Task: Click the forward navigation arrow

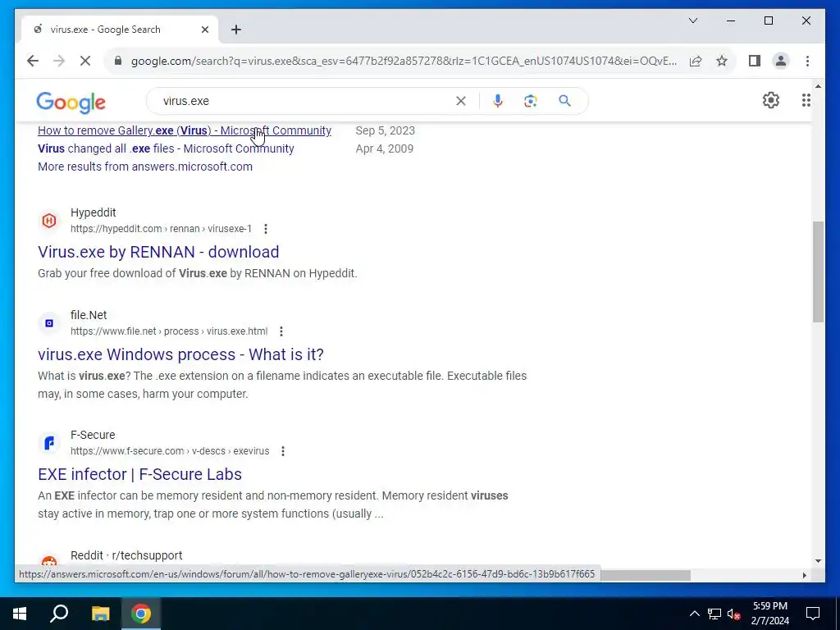Action: pos(59,61)
